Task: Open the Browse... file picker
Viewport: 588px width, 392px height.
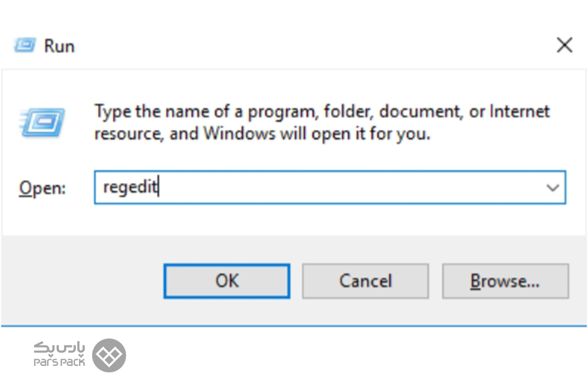Action: coord(506,281)
